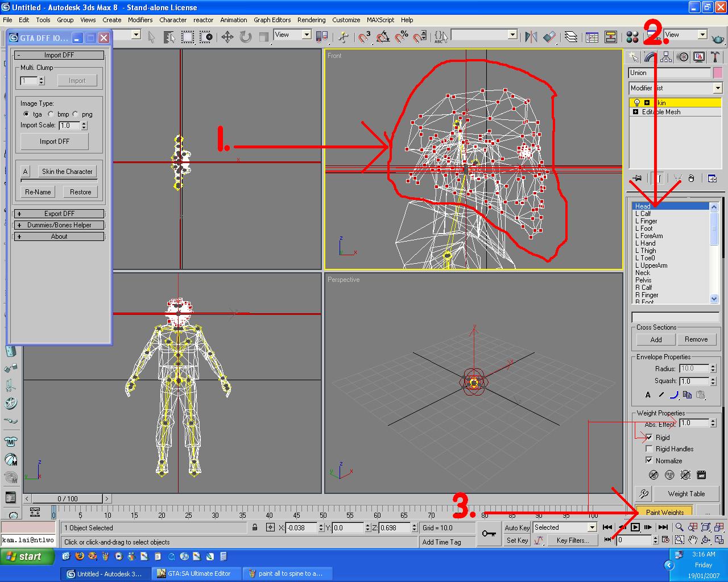The height and width of the screenshot is (582, 728).
Task: Expand the Editable Mesh stack entry
Action: pyautogui.click(x=635, y=112)
